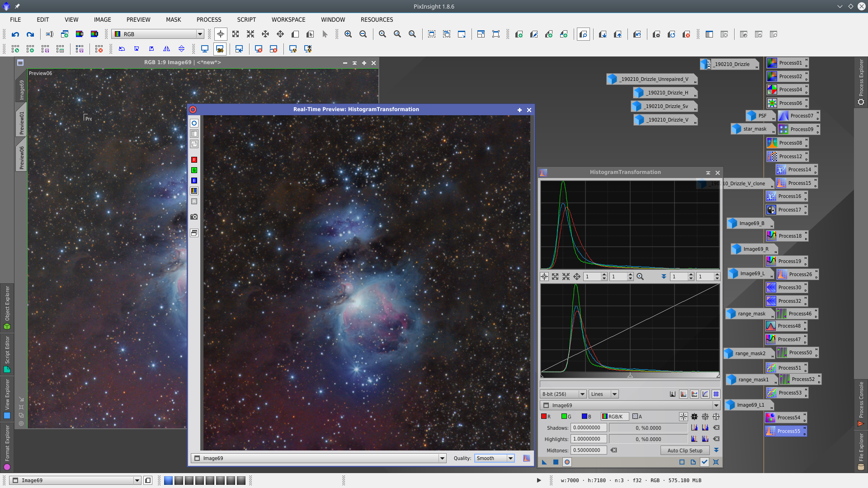
Task: Toggle the histogram grid display button
Action: click(716, 394)
